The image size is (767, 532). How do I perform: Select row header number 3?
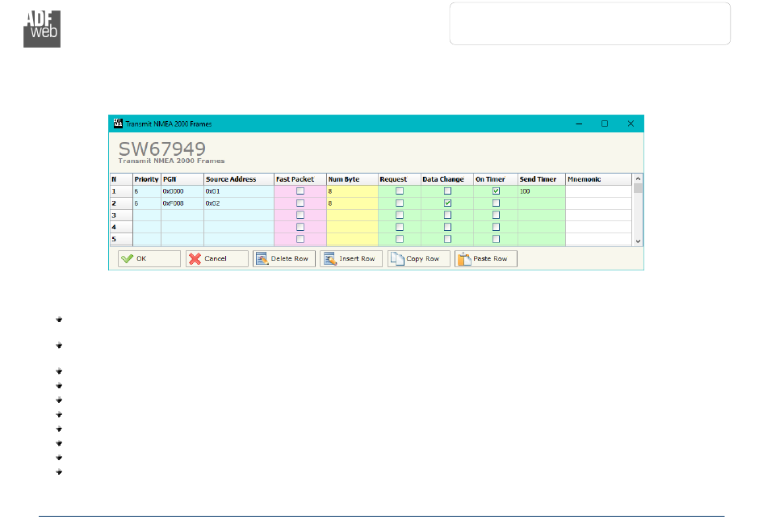(x=121, y=216)
